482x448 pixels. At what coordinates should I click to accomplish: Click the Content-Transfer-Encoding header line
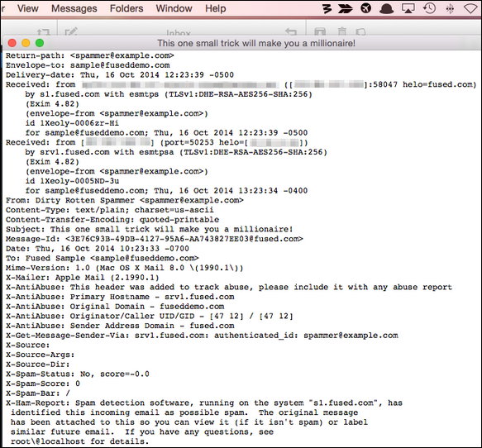tap(112, 220)
